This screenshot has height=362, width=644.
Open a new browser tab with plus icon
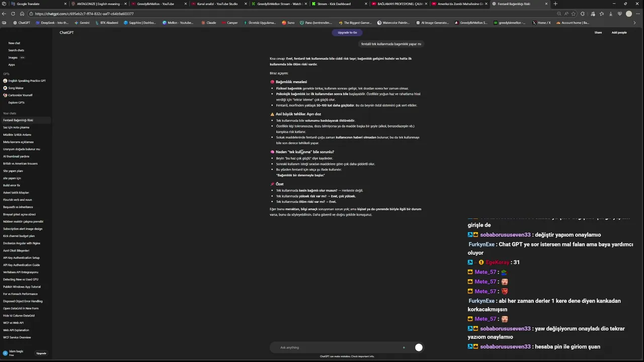pos(555,4)
